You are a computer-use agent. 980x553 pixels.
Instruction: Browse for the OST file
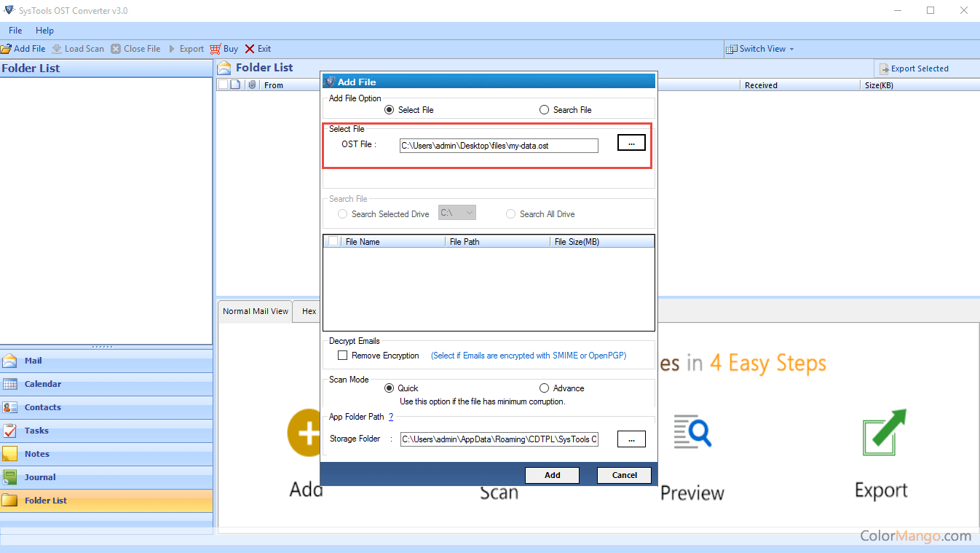click(x=631, y=144)
